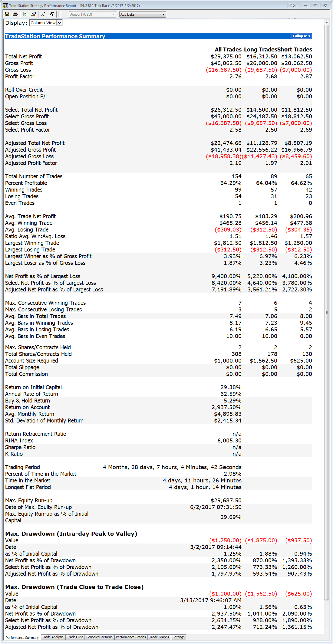The height and width of the screenshot is (644, 333).
Task: Click the Roll Over Credit label
Action: [x=24, y=90]
